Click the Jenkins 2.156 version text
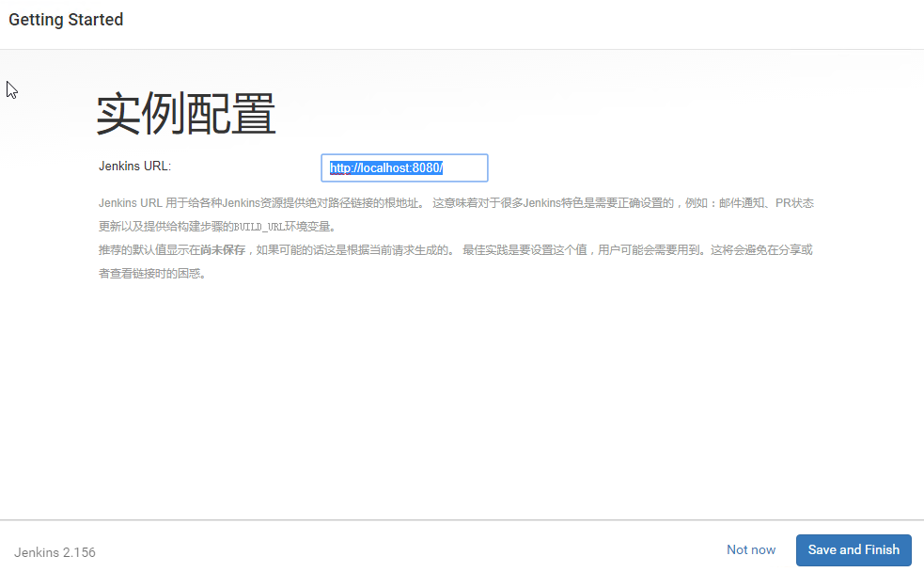Screen dimensions: 924x572 pyautogui.click(x=55, y=552)
